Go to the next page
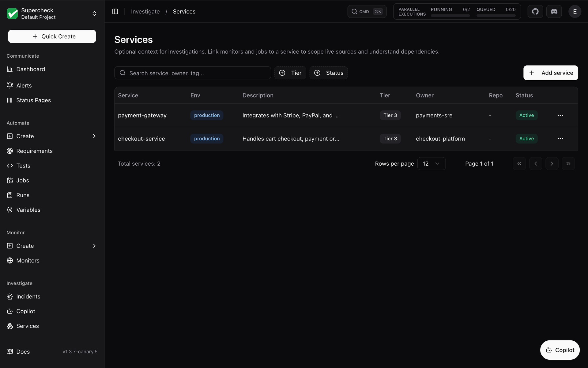The height and width of the screenshot is (368, 588). pos(552,164)
